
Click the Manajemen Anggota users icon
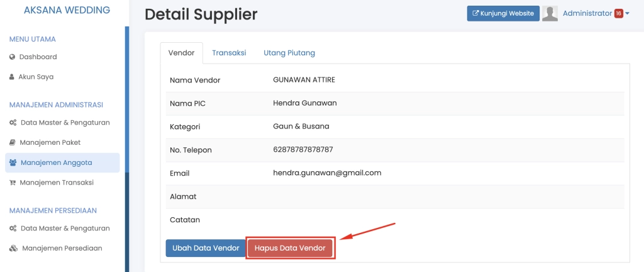point(13,162)
